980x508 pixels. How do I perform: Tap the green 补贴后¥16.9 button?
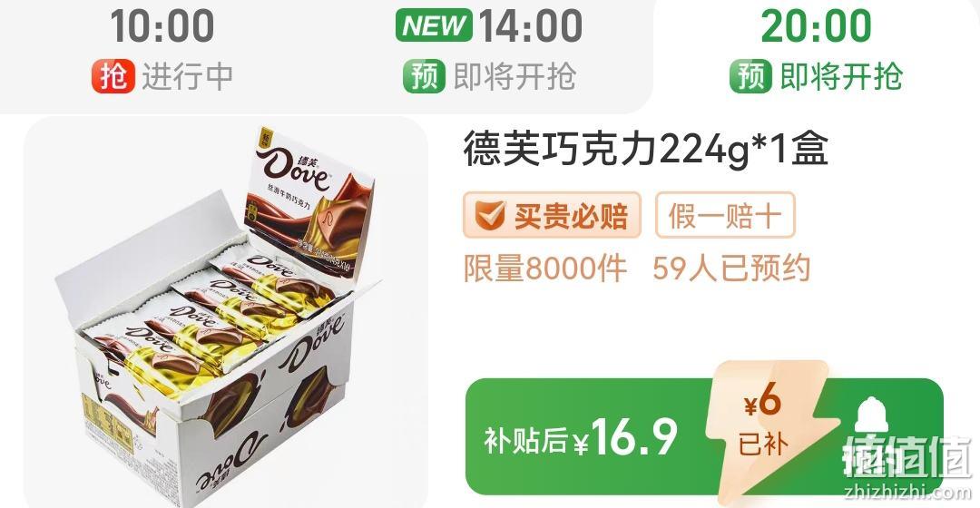coord(704,436)
